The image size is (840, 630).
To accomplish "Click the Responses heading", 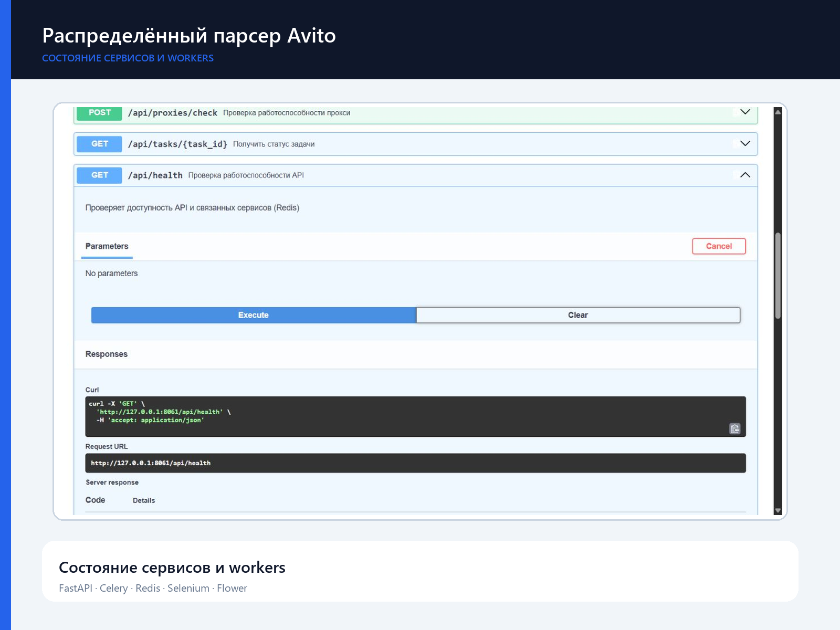I will tap(107, 354).
